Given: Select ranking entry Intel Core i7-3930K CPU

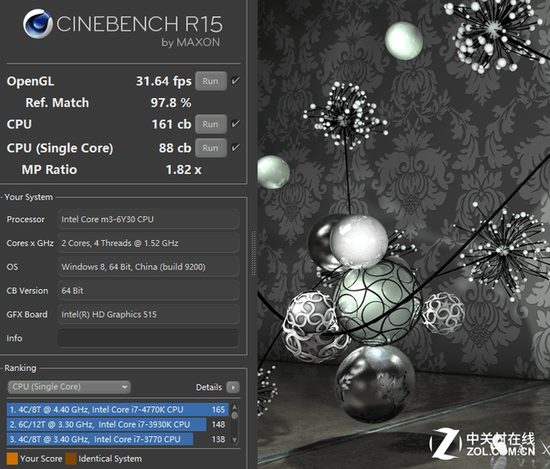Looking at the screenshot, I should click(x=118, y=424).
